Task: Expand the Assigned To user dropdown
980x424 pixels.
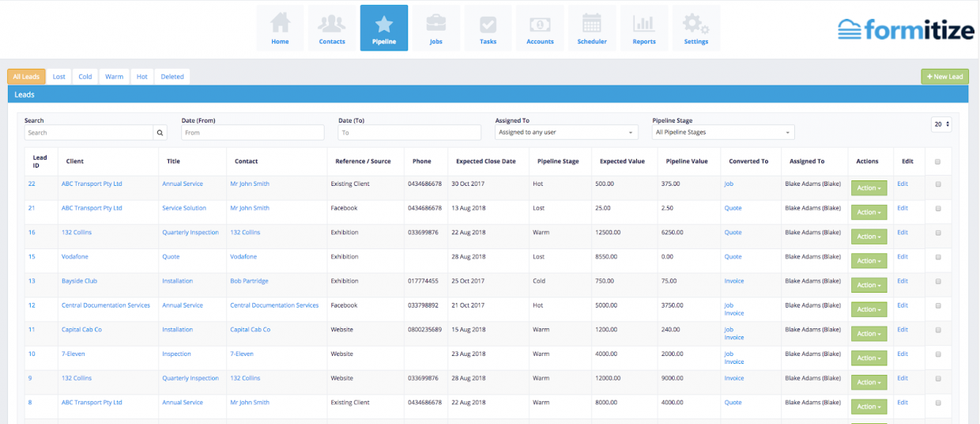Action: [566, 133]
